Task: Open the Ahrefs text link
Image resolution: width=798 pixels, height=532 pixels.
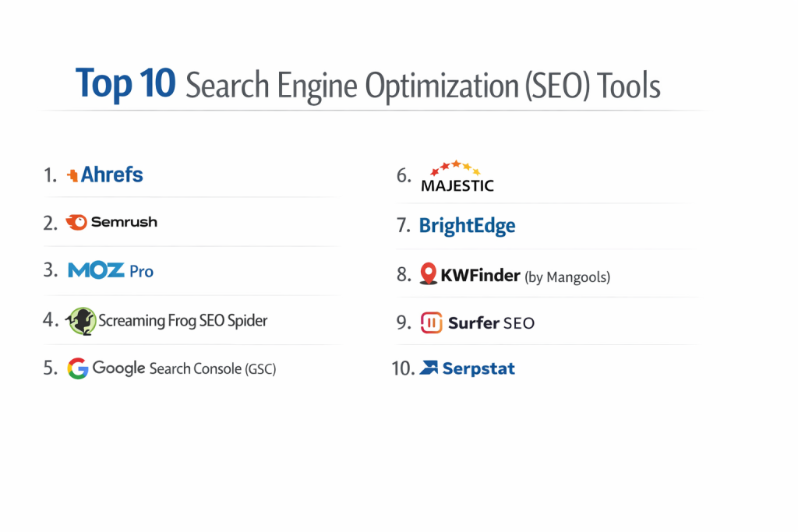Action: coord(112,174)
